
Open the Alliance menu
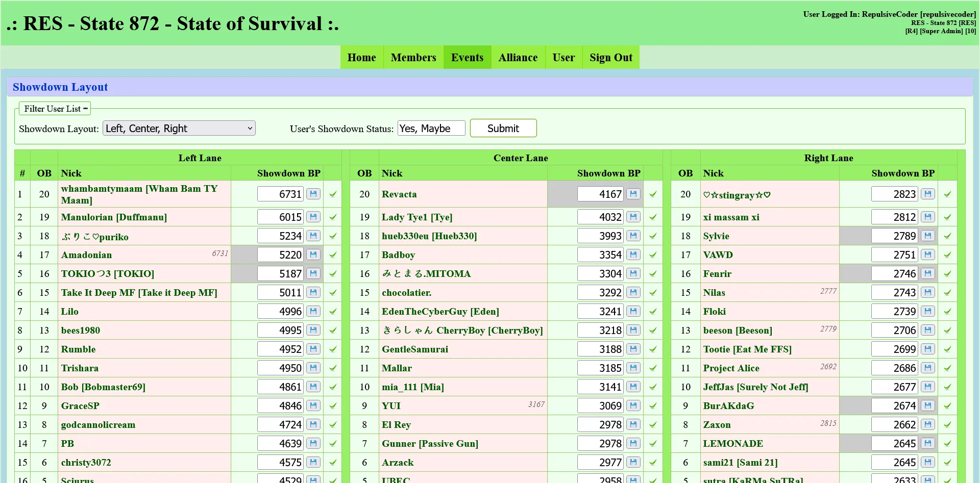tap(518, 57)
